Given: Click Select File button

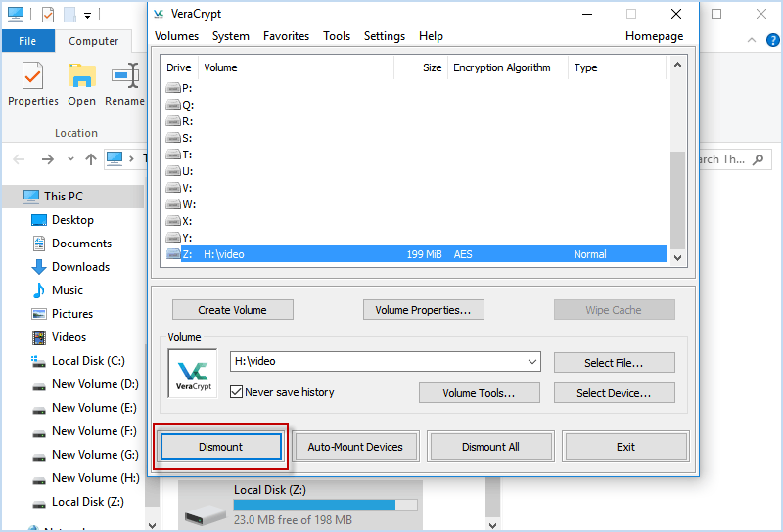Looking at the screenshot, I should [x=614, y=363].
